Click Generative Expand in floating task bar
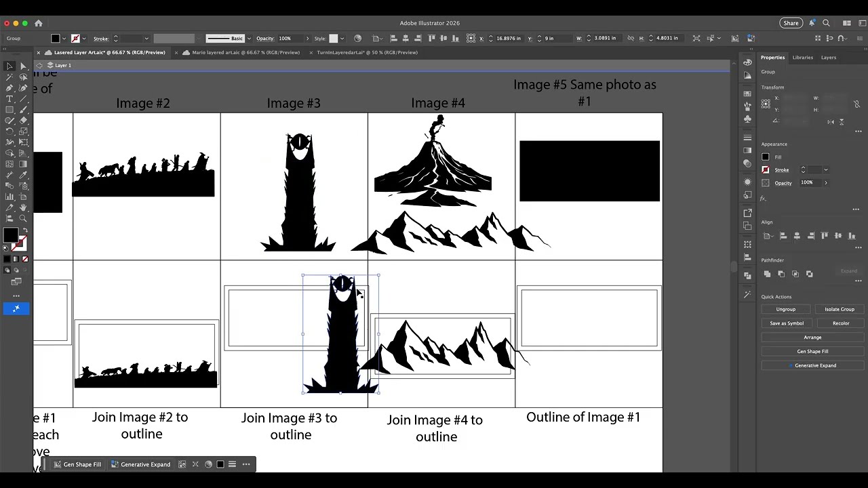 tap(140, 464)
